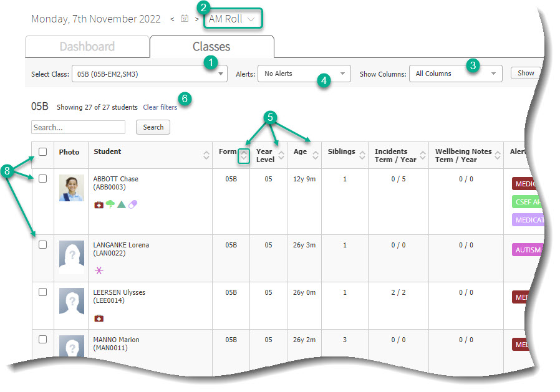Sort by Form column arrows

point(244,156)
